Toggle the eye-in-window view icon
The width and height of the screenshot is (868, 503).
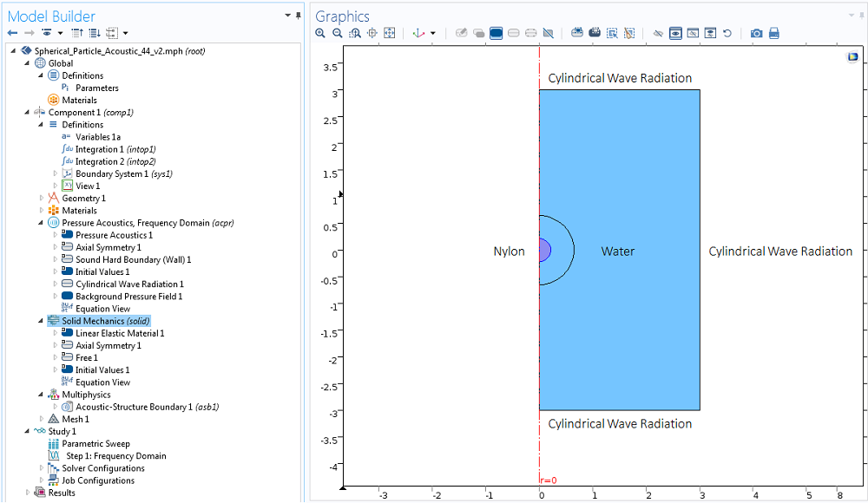point(675,33)
